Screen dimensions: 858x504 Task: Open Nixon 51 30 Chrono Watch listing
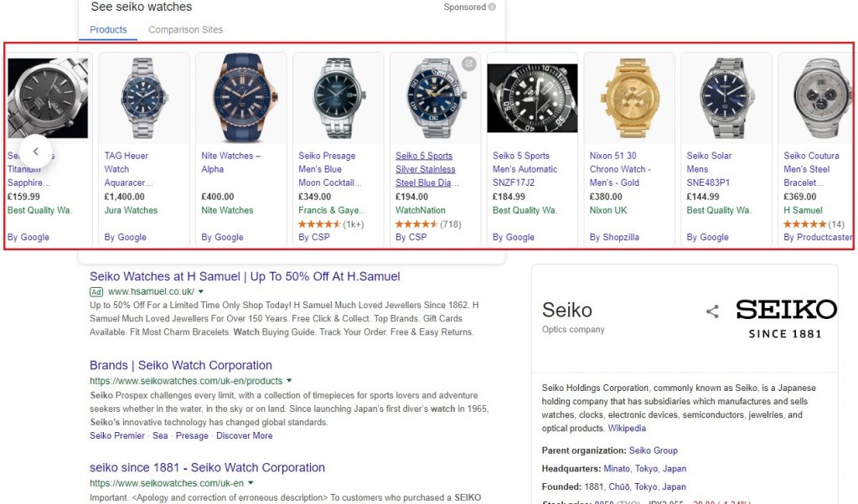pos(620,169)
